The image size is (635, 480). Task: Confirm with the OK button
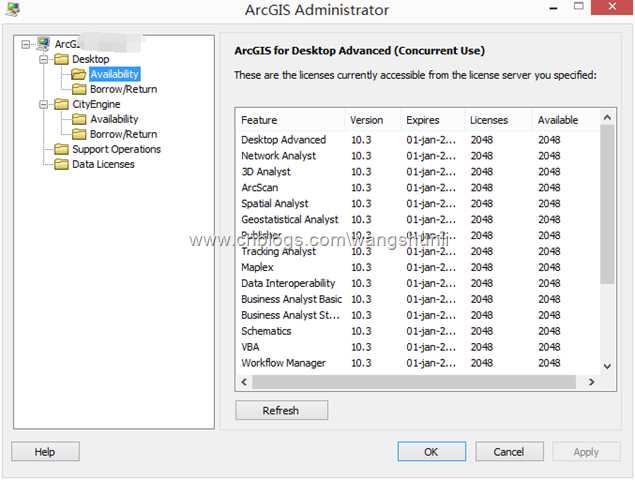click(432, 452)
